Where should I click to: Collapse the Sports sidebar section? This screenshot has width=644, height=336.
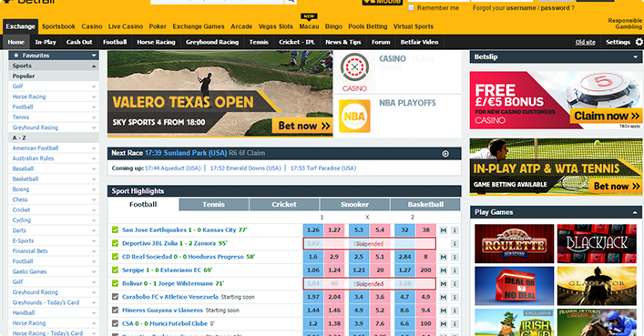pyautogui.click(x=94, y=66)
